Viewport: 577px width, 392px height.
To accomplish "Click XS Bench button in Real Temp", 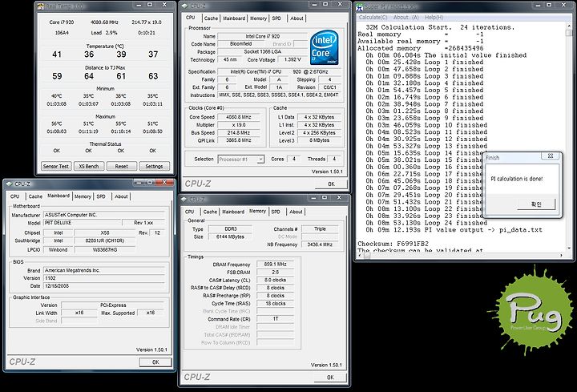I will tap(89, 167).
